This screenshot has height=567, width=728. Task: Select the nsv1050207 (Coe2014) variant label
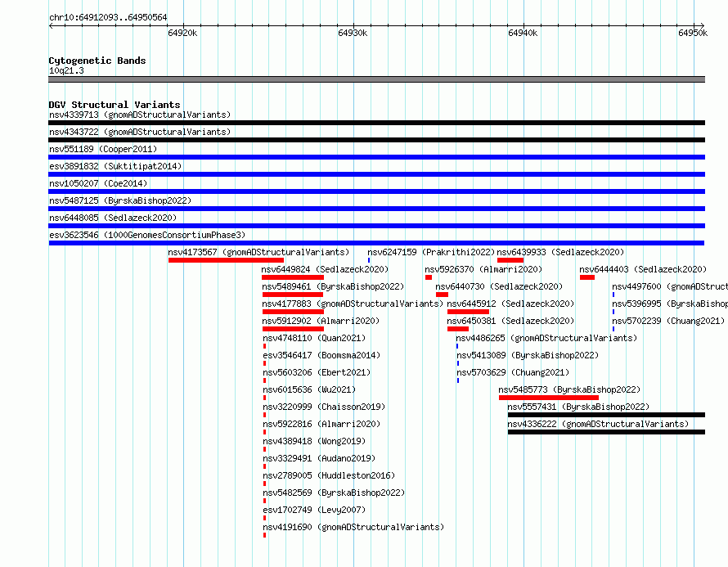(98, 183)
